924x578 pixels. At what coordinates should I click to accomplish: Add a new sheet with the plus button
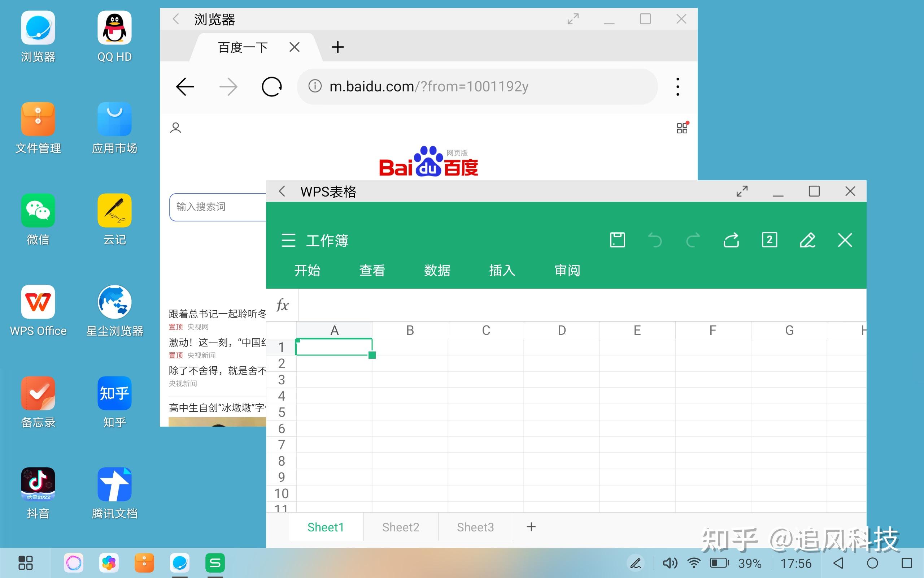point(531,527)
